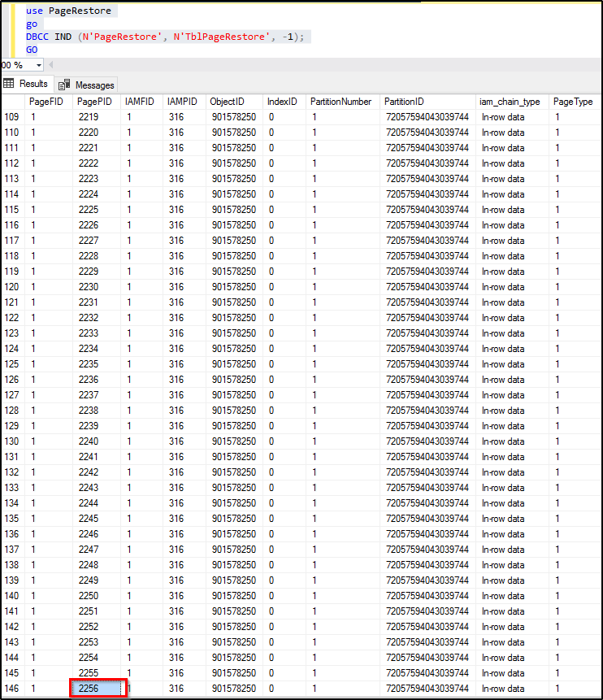Select PagePID cell 2230
The width and height of the screenshot is (603, 700).
(x=97, y=287)
